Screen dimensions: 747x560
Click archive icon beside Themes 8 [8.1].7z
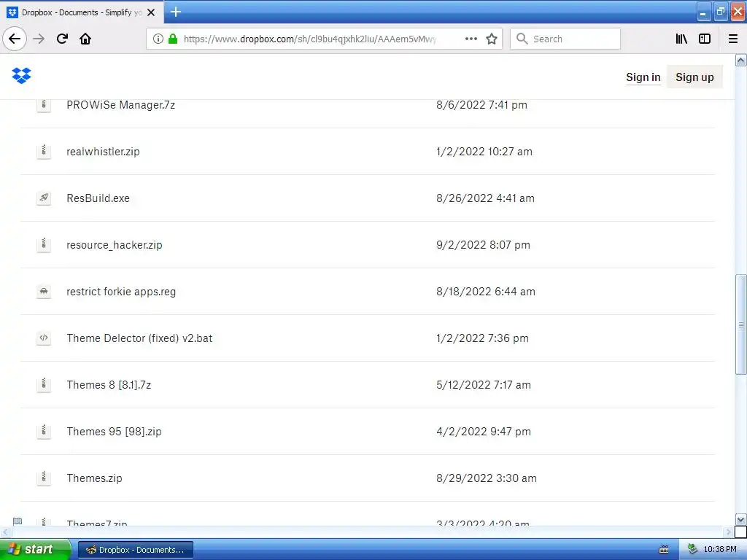click(x=44, y=384)
